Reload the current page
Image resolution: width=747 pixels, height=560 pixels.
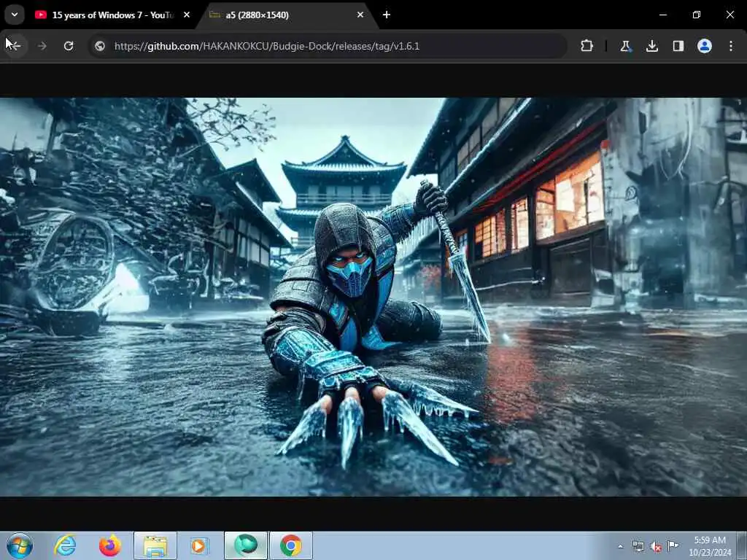69,46
